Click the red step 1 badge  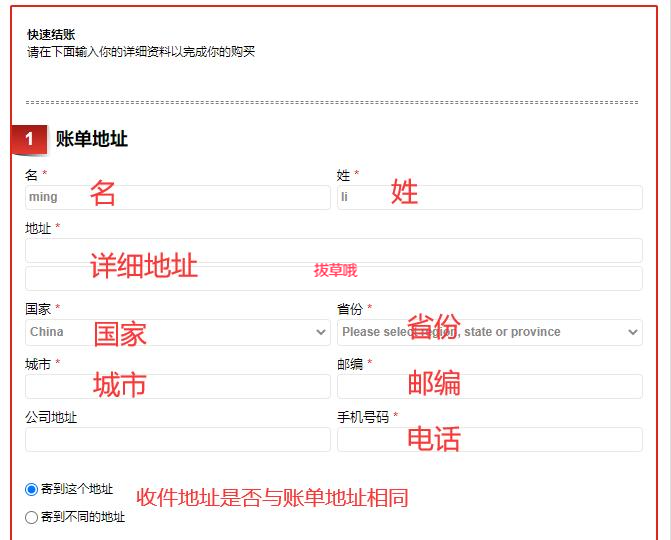[29, 139]
